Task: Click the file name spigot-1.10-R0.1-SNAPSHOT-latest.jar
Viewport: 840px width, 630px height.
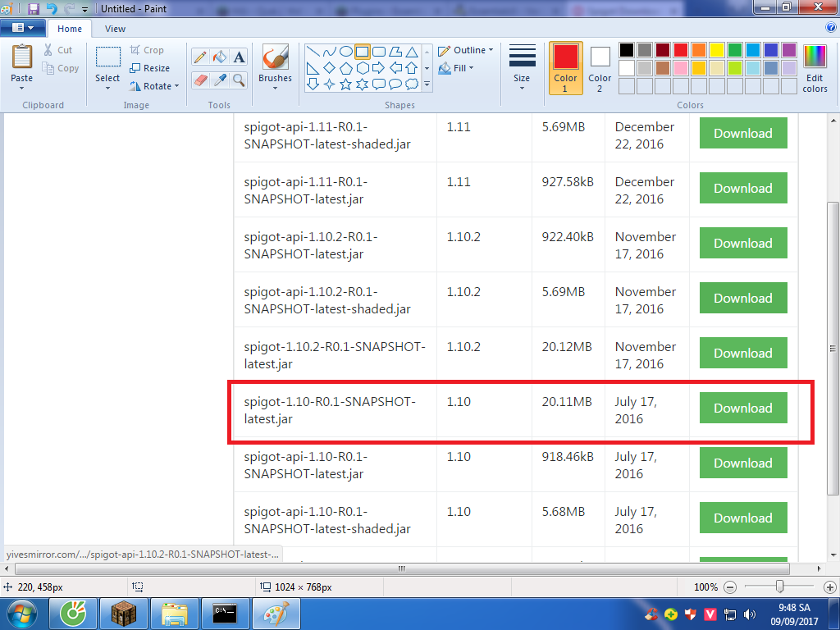Action: click(330, 410)
